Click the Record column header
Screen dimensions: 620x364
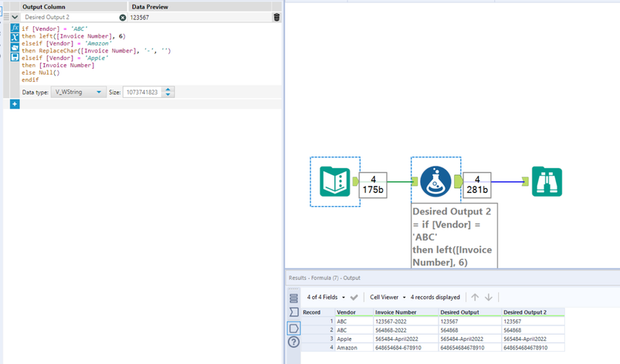point(318,312)
